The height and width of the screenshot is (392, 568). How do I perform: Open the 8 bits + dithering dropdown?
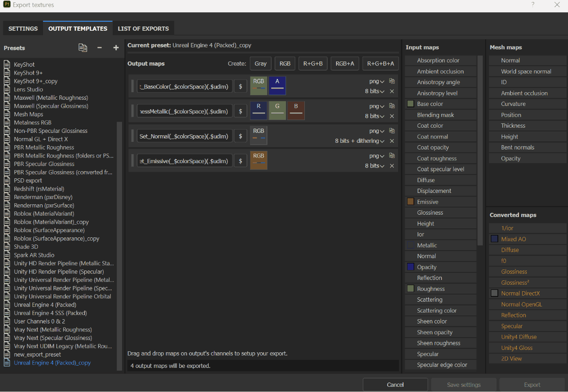tap(360, 141)
